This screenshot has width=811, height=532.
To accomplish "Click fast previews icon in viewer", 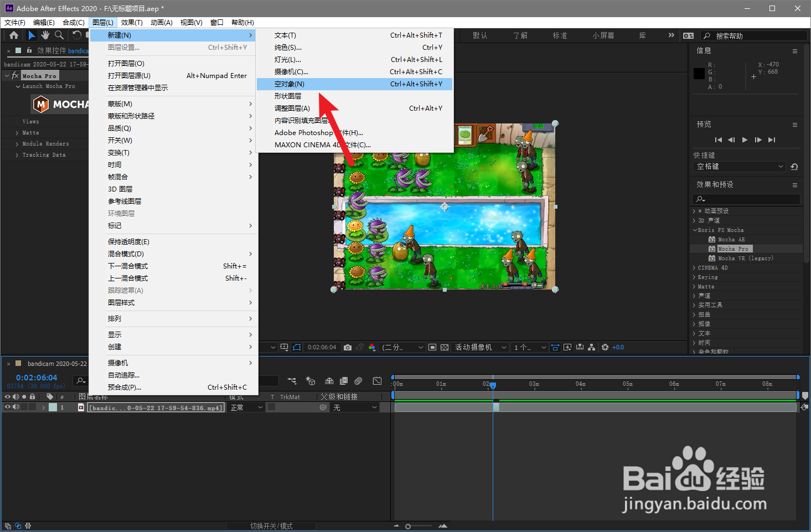I will 567,348.
